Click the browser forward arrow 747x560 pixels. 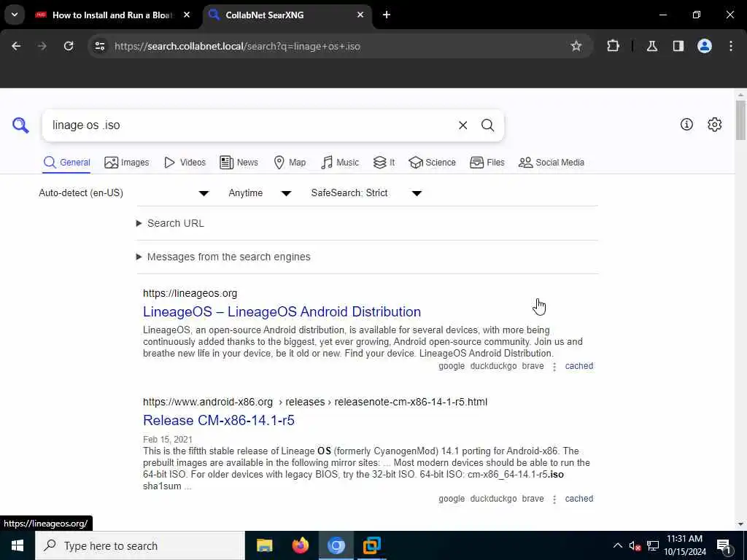click(x=42, y=46)
